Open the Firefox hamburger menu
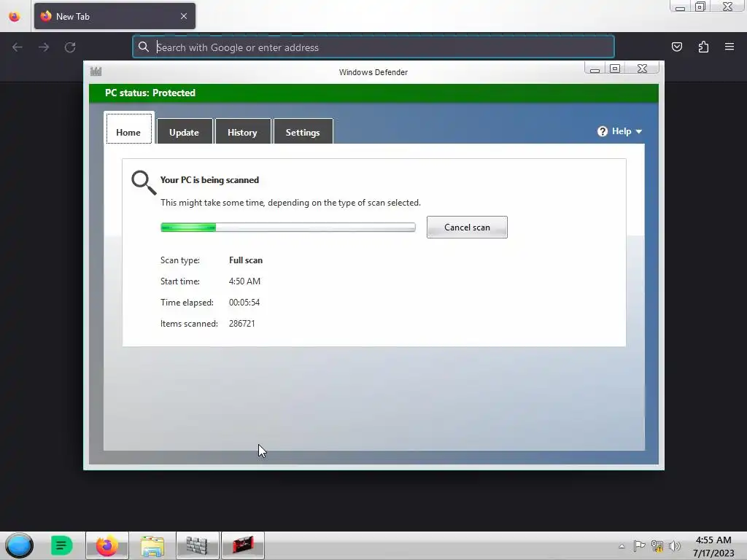This screenshot has width=747, height=560. point(729,47)
